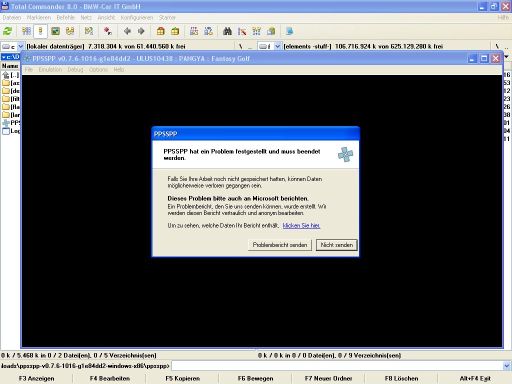Select the full details view icon
512x384 pixels.
[40, 31]
